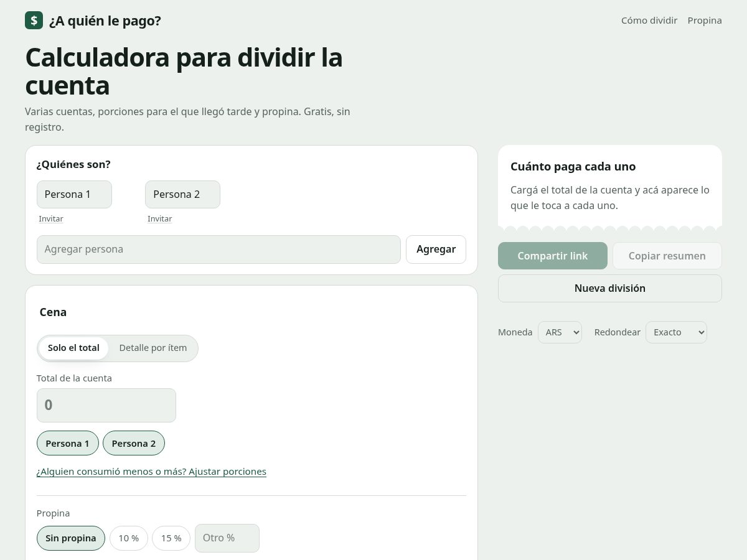Toggle Persona 2 chip in Cena

pyautogui.click(x=134, y=444)
